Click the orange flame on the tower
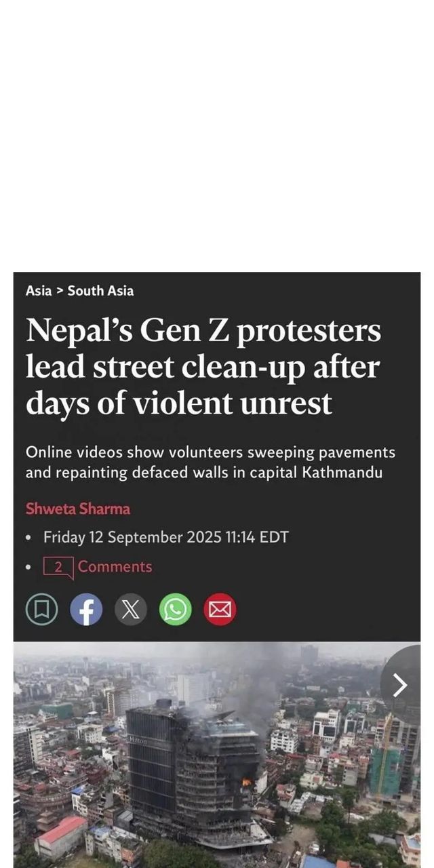434x868 pixels. pyautogui.click(x=246, y=782)
